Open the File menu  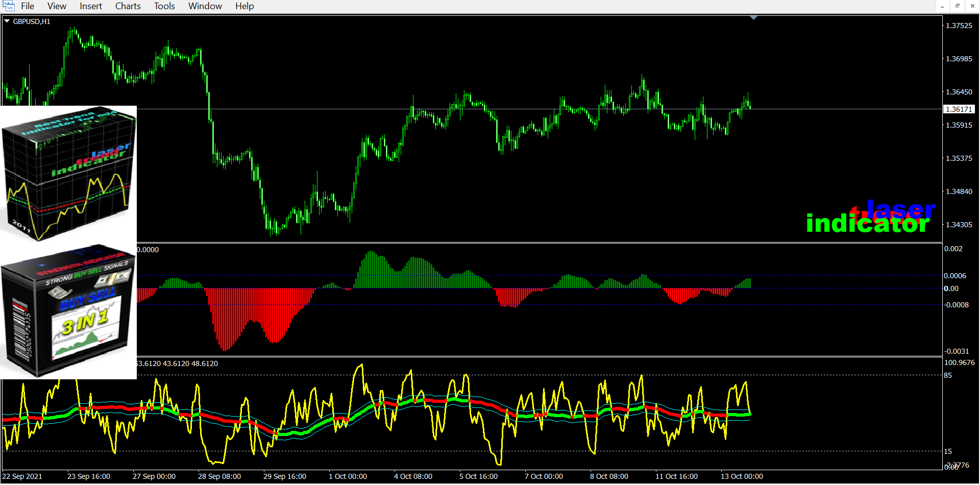pos(28,6)
